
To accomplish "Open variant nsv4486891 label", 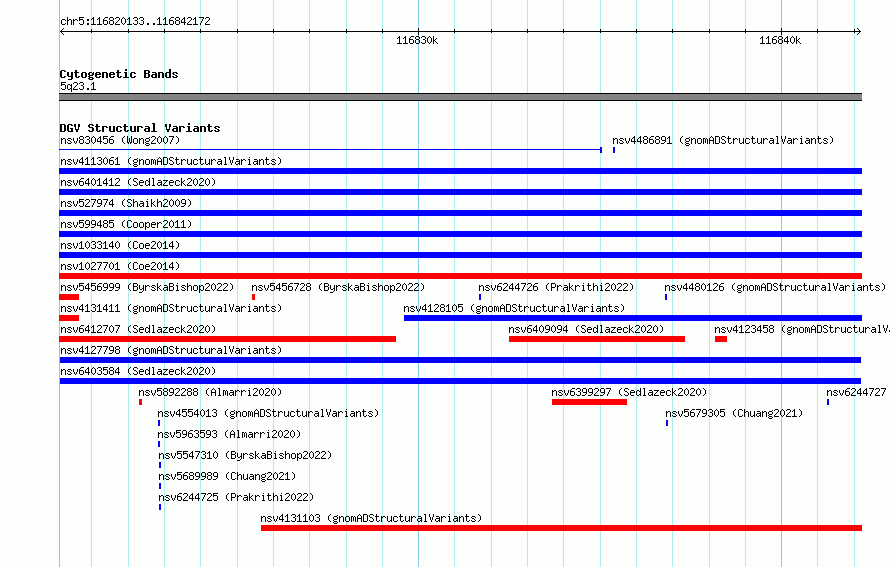I will tap(723, 140).
